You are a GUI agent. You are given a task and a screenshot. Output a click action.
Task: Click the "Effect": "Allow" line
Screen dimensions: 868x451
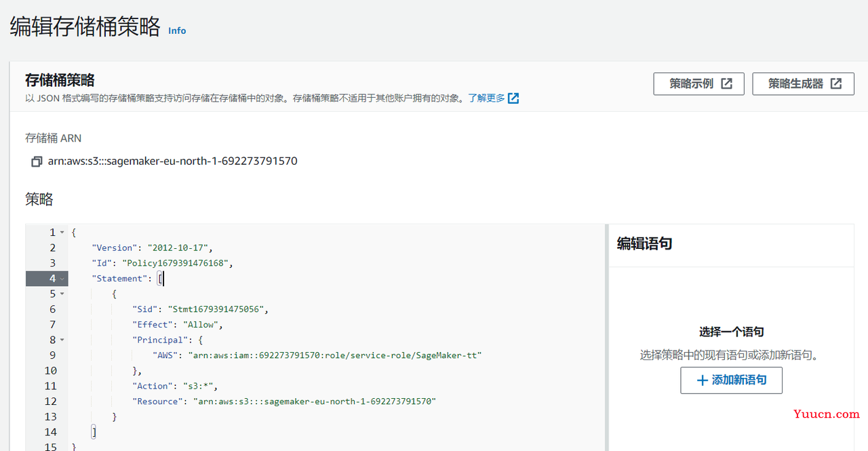[x=178, y=324]
